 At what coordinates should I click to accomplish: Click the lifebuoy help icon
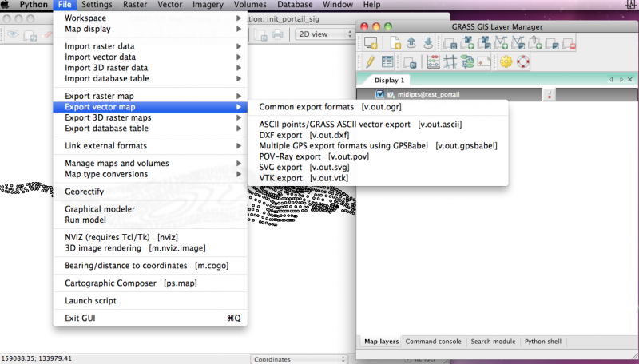click(x=523, y=61)
